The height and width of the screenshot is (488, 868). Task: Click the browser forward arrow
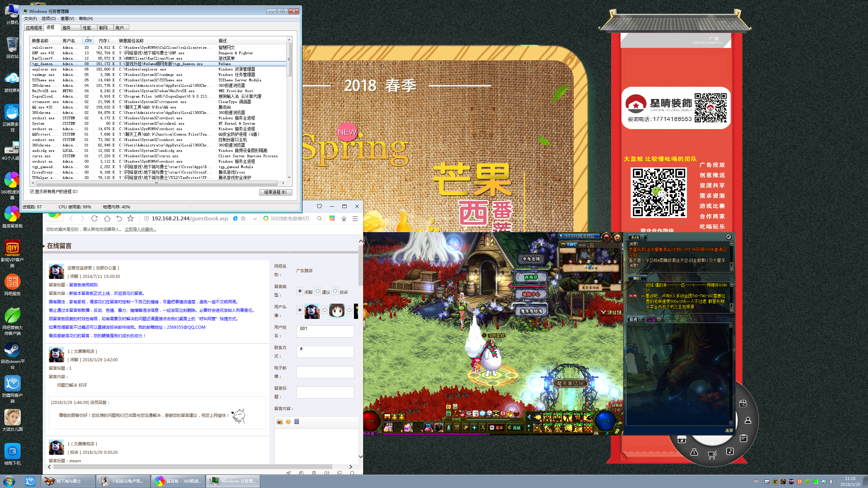(x=82, y=219)
